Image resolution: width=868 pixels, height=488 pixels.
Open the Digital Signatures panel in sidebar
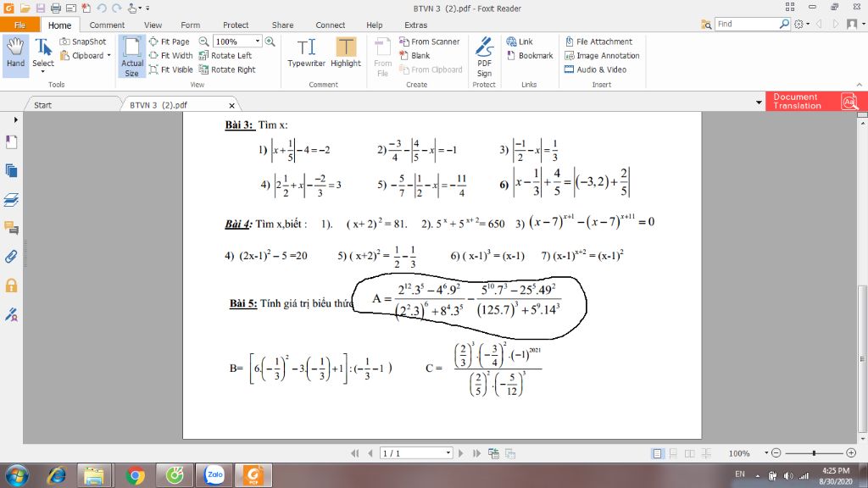click(11, 314)
